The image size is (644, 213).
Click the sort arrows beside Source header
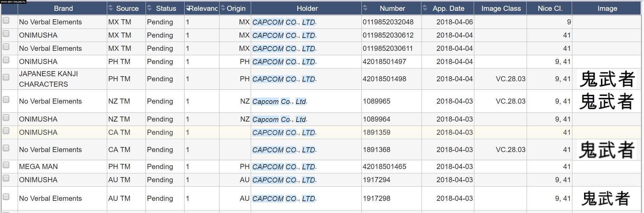[110, 8]
